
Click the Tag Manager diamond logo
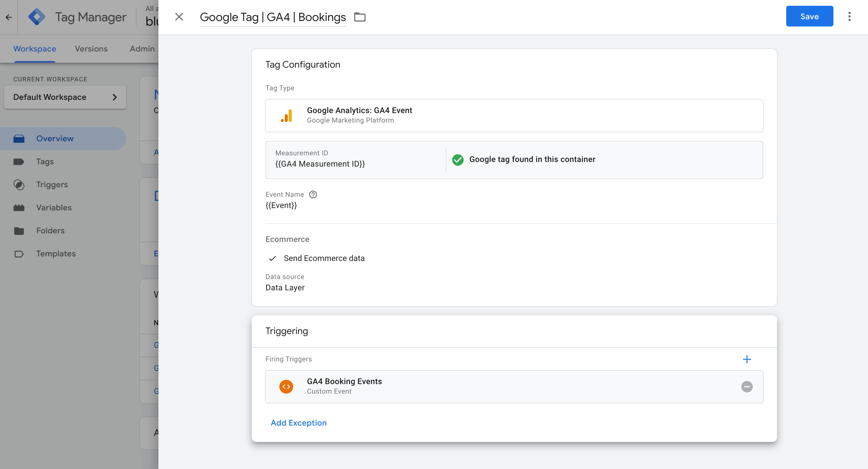(x=37, y=17)
